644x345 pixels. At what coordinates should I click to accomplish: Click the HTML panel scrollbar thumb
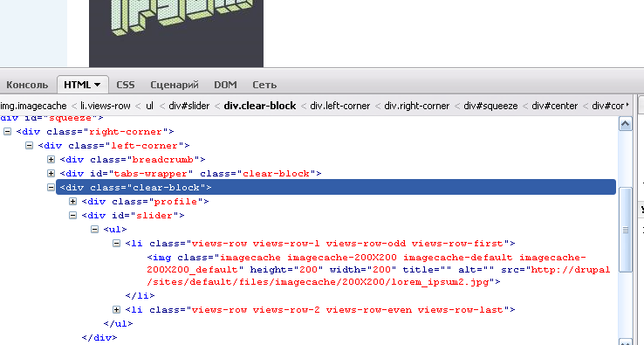(x=625, y=230)
